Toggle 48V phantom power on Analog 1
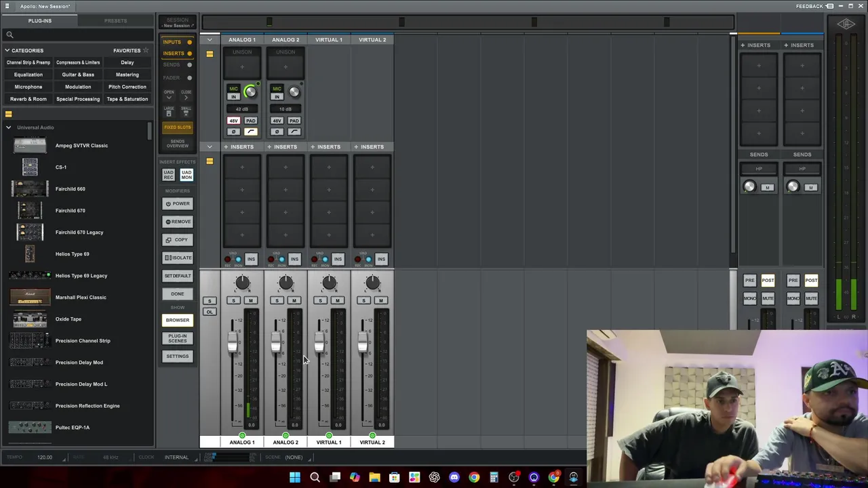The height and width of the screenshot is (488, 868). click(x=233, y=121)
